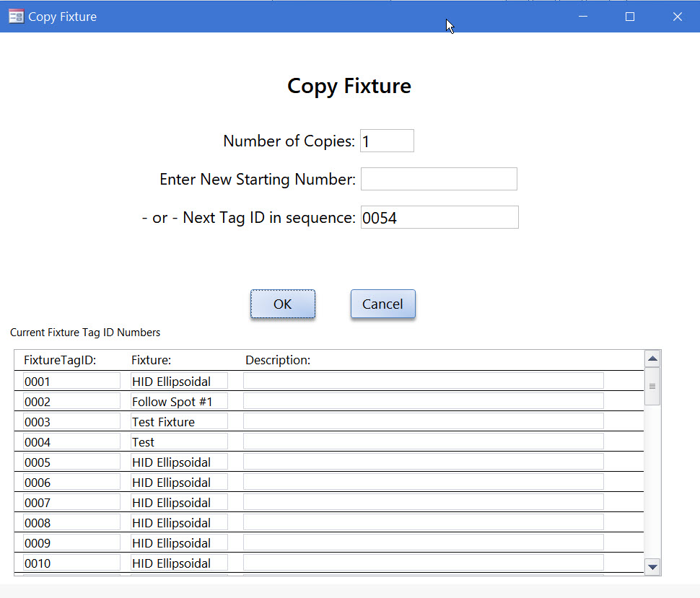700x598 pixels.
Task: Minimize the Copy Fixture window
Action: [582, 17]
